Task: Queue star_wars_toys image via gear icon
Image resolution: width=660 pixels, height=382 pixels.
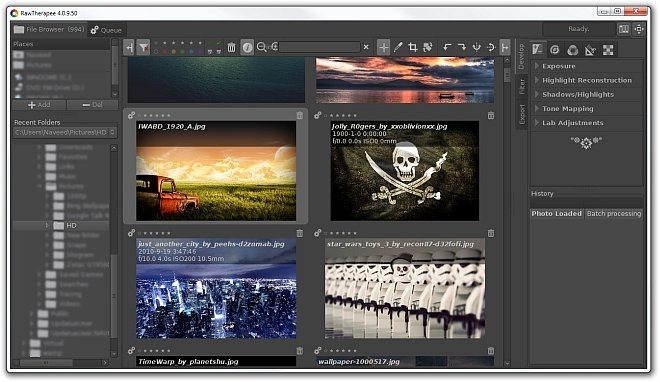Action: (318, 233)
